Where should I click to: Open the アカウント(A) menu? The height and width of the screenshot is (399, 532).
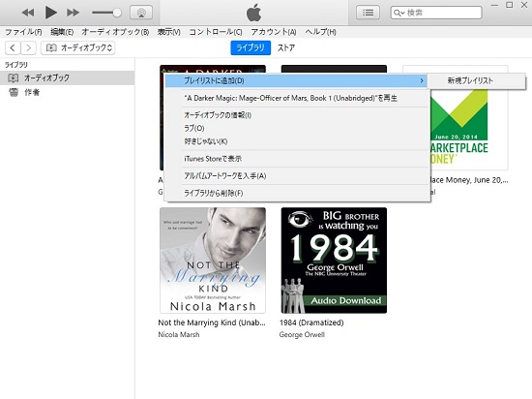click(x=274, y=32)
